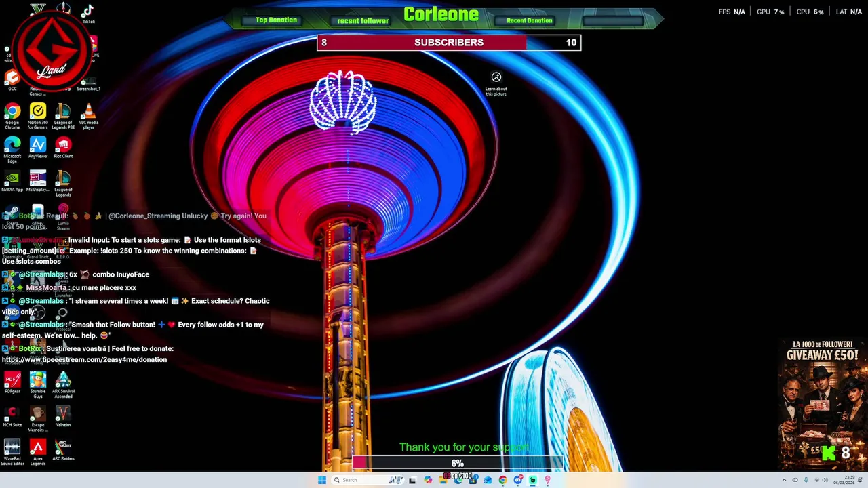Open the tipeeestream donation link in chat
Screen dimensions: 868x488
(x=84, y=360)
